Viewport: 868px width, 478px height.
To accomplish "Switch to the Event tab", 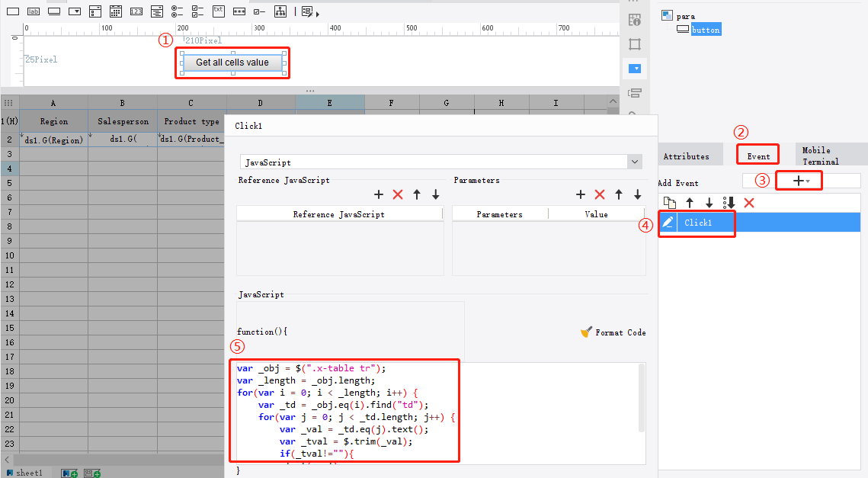I will coord(757,156).
